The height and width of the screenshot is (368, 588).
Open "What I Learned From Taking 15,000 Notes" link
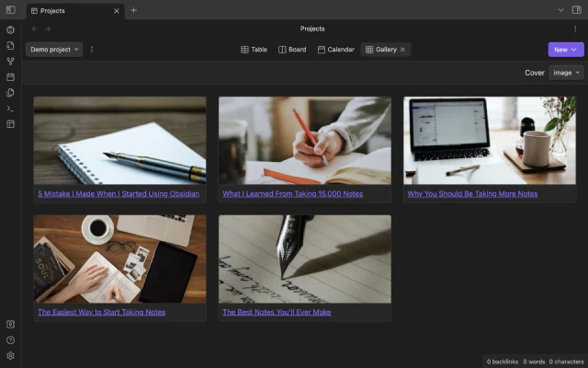pos(292,194)
